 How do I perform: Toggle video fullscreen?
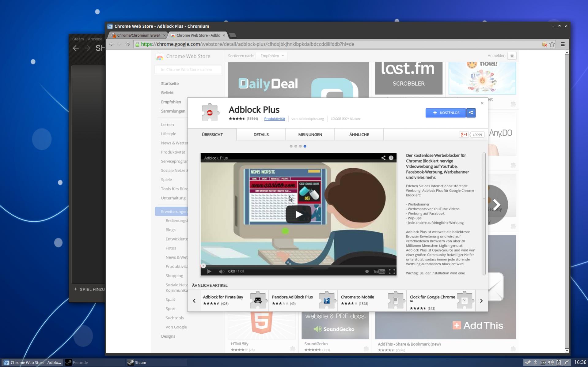392,271
